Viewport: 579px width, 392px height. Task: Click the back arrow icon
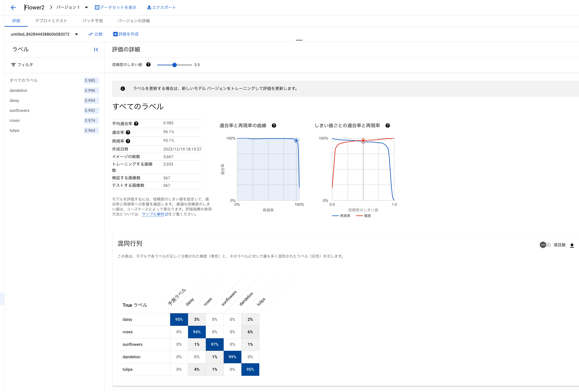pos(14,7)
